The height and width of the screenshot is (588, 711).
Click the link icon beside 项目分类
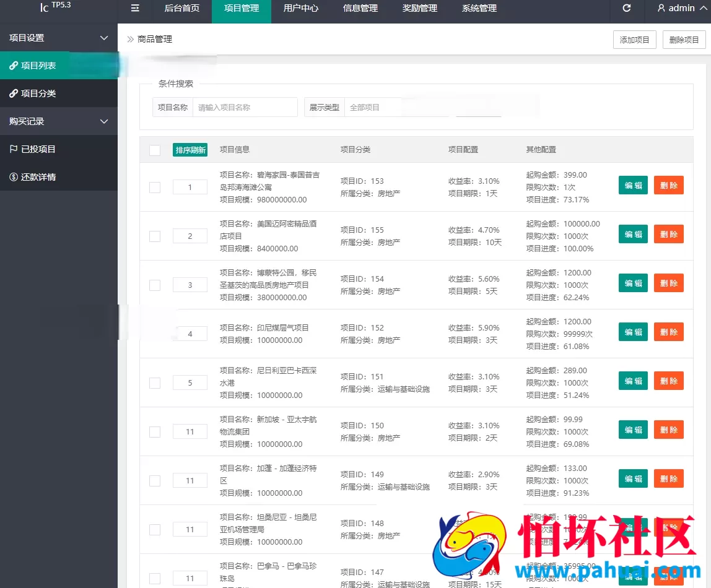(x=14, y=93)
